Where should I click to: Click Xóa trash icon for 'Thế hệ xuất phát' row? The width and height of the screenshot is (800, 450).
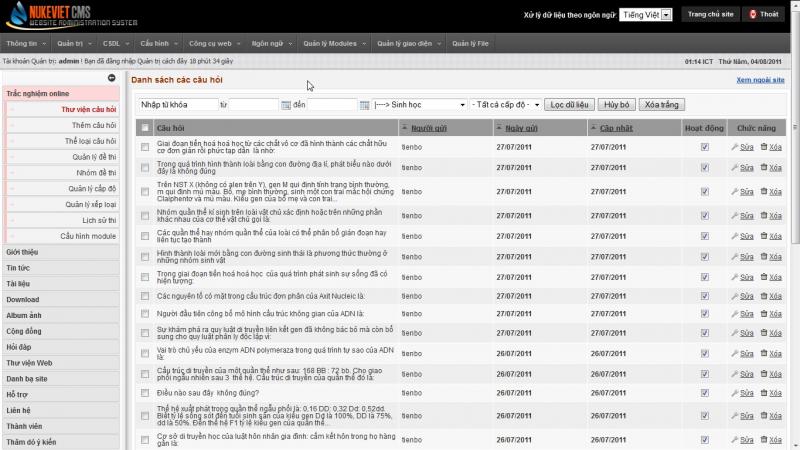[x=764, y=416]
